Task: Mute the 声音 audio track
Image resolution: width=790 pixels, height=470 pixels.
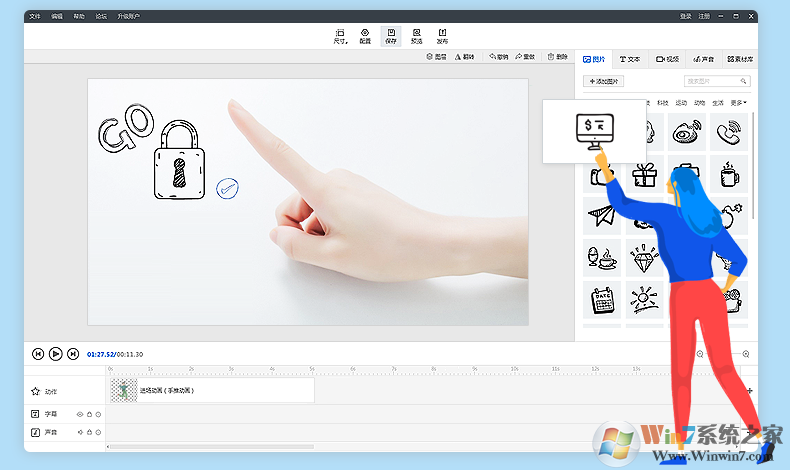Action: [x=80, y=432]
